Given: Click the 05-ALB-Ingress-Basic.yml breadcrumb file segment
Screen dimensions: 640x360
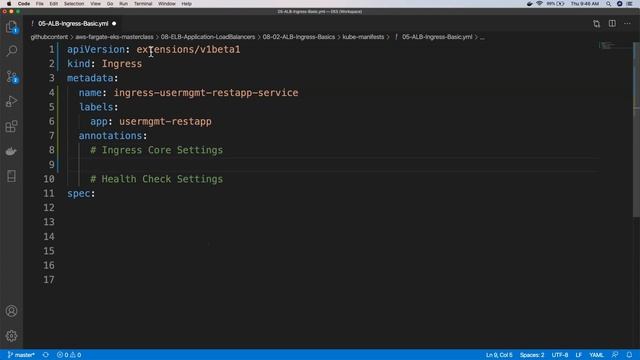Looking at the screenshot, I should coord(437,37).
